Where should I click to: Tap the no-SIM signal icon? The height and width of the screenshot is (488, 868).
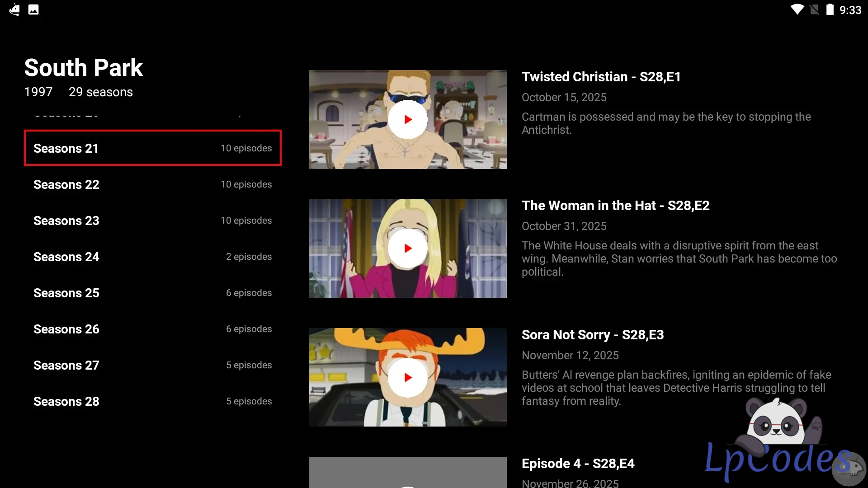[814, 9]
